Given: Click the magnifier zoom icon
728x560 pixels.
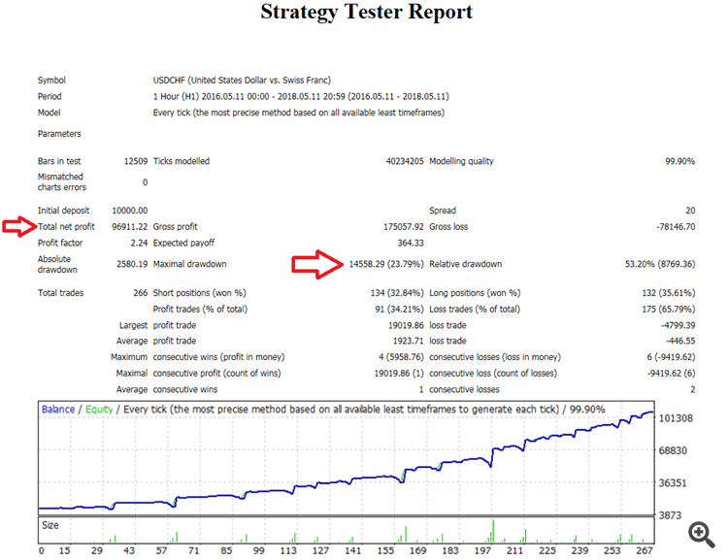Looking at the screenshot, I should pos(702,535).
